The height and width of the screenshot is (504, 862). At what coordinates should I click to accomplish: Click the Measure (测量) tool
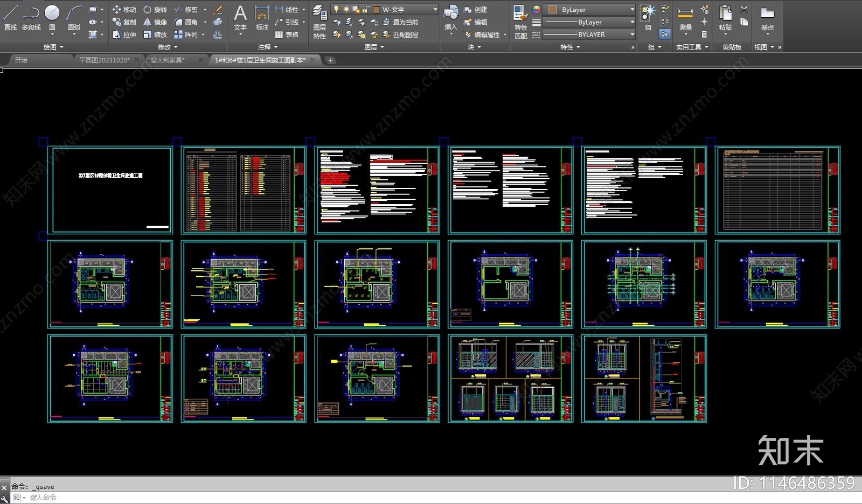tap(685, 18)
